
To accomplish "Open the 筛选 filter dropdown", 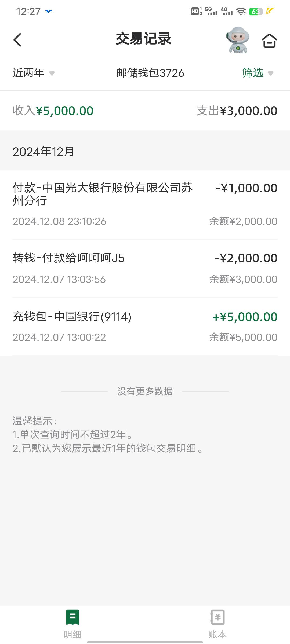I will pos(258,73).
